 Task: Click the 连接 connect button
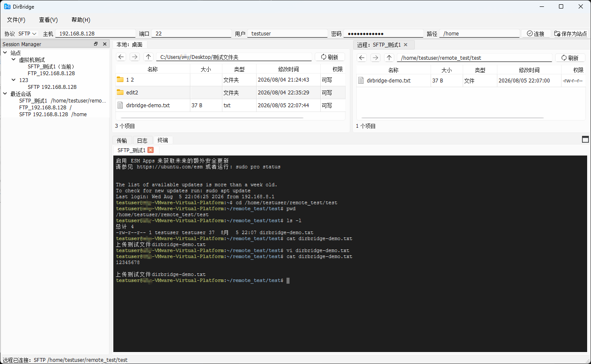[536, 33]
